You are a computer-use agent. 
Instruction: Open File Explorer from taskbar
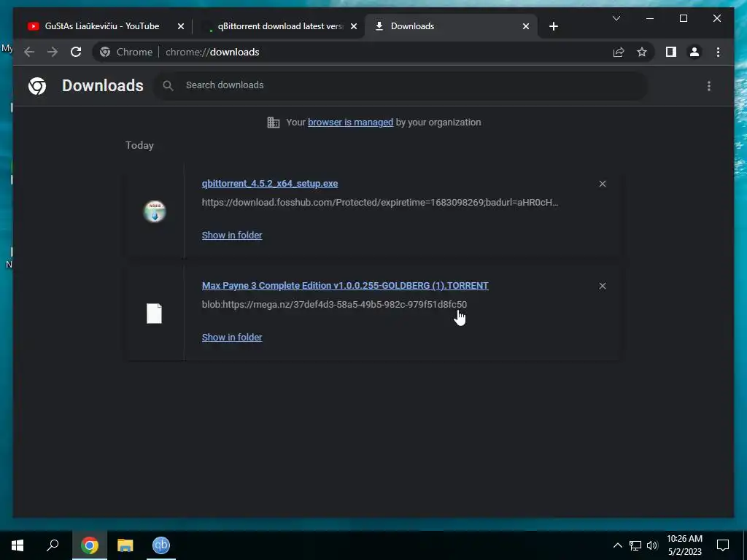point(125,545)
